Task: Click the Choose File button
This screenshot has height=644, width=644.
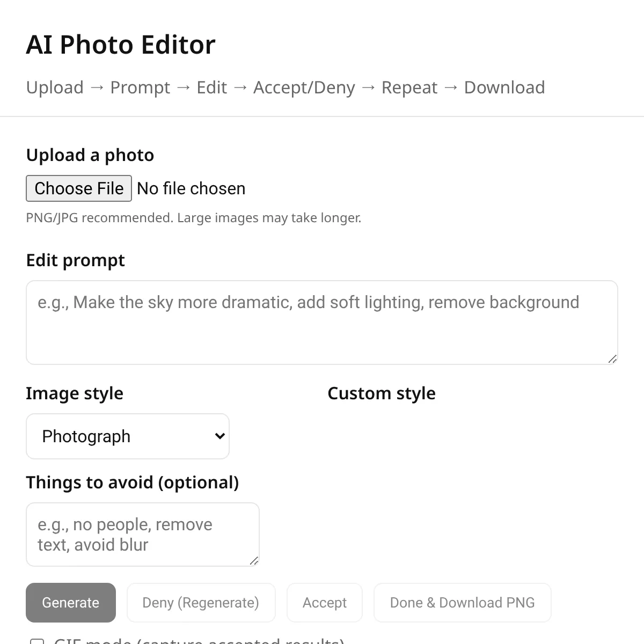Action: [79, 188]
